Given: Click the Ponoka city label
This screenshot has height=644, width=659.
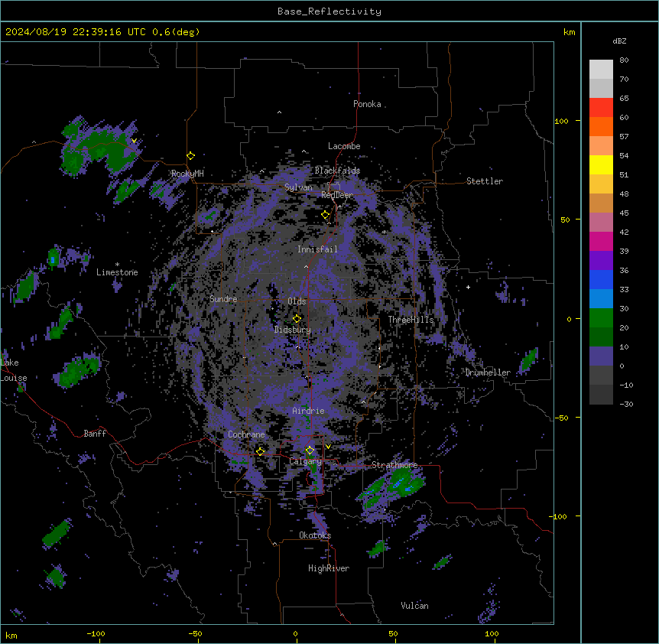Looking at the screenshot, I should point(367,104).
